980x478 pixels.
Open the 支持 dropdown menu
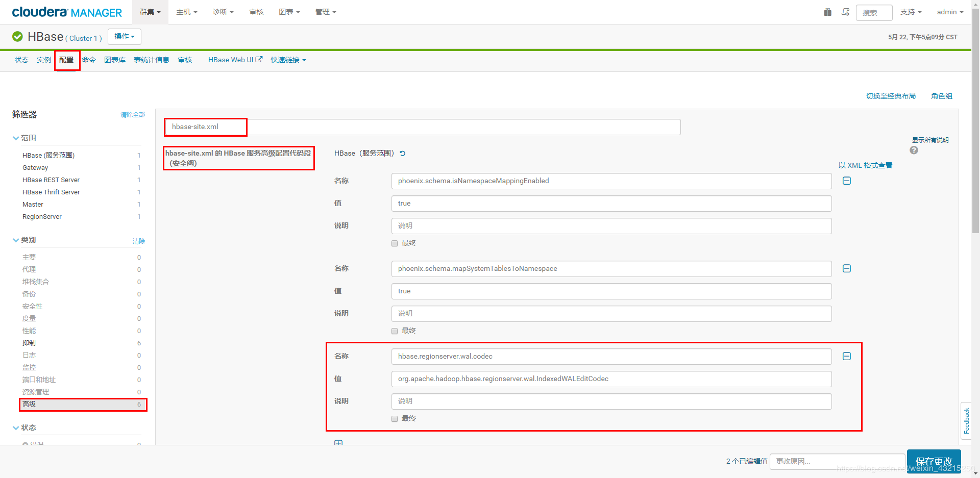pos(911,12)
